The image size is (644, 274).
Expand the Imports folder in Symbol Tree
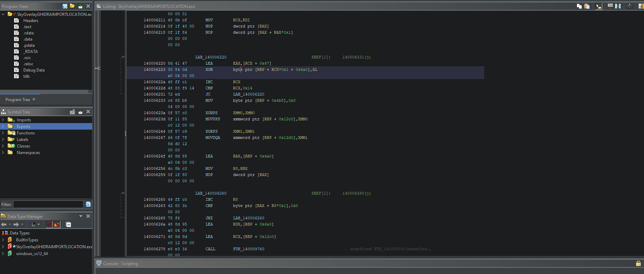point(3,120)
